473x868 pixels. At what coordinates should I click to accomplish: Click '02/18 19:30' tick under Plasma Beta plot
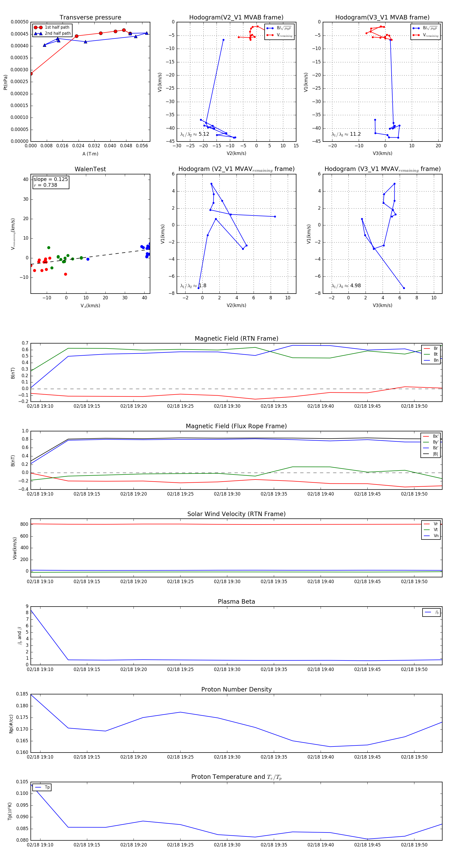pos(227,669)
